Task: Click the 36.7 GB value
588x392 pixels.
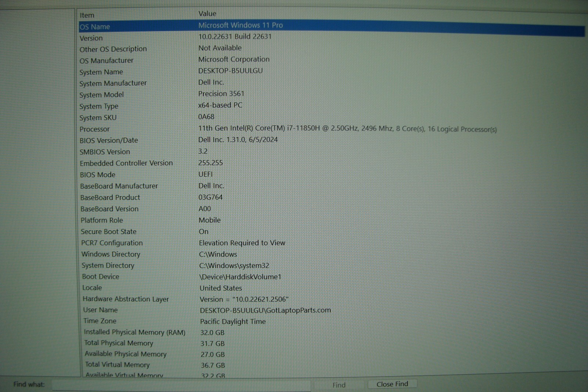Action: (213, 365)
